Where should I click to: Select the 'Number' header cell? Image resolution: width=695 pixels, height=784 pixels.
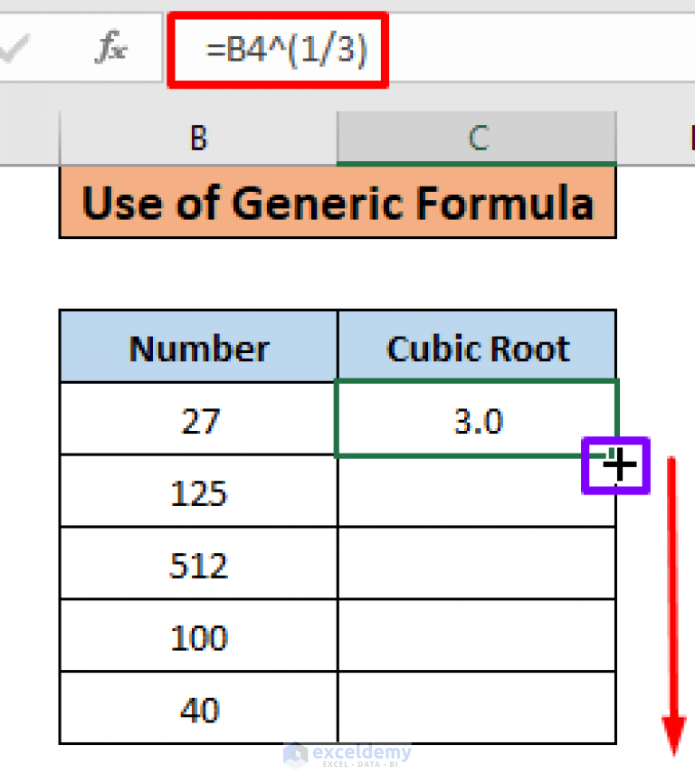[x=199, y=348]
